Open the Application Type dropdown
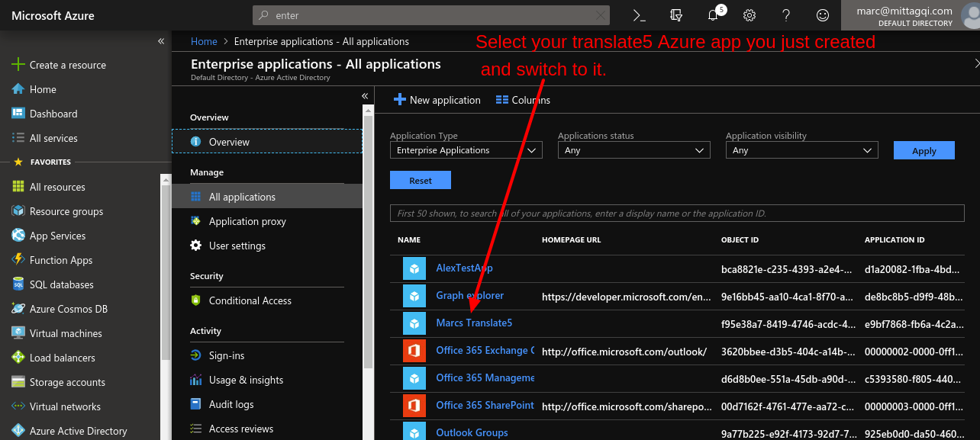This screenshot has height=440, width=980. click(466, 150)
